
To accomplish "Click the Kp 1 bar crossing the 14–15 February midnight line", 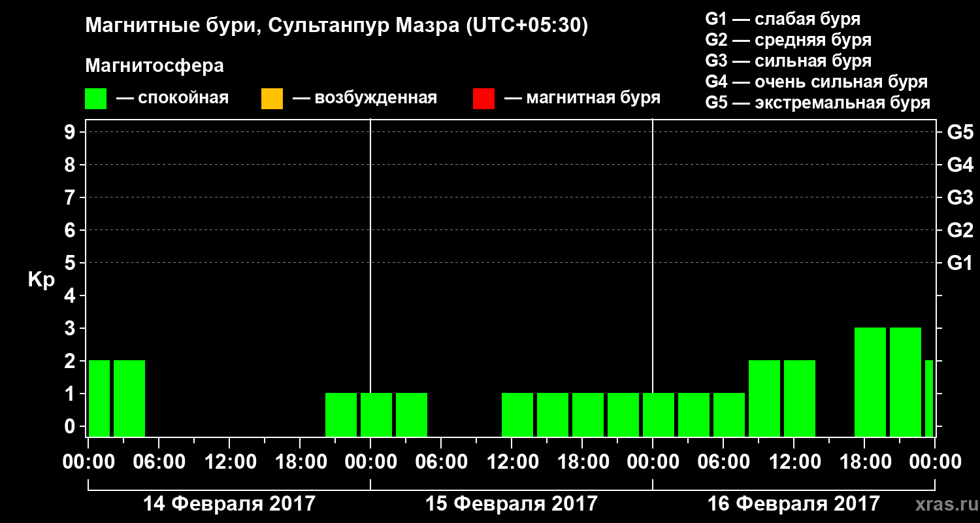I will coord(376,414).
